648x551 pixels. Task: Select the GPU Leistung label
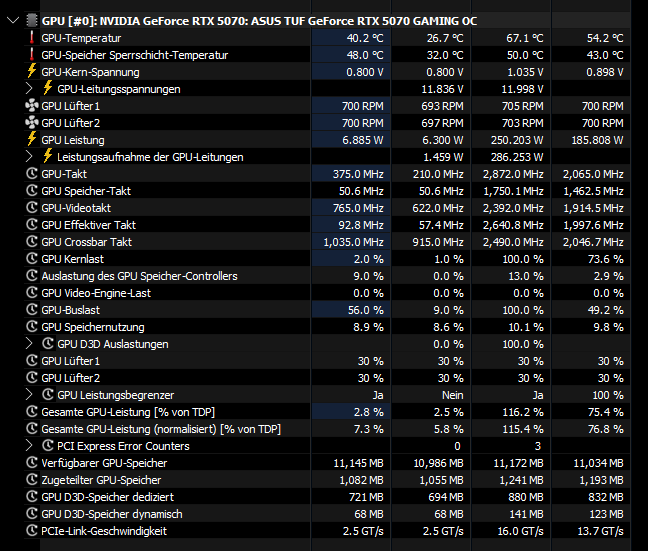click(73, 140)
